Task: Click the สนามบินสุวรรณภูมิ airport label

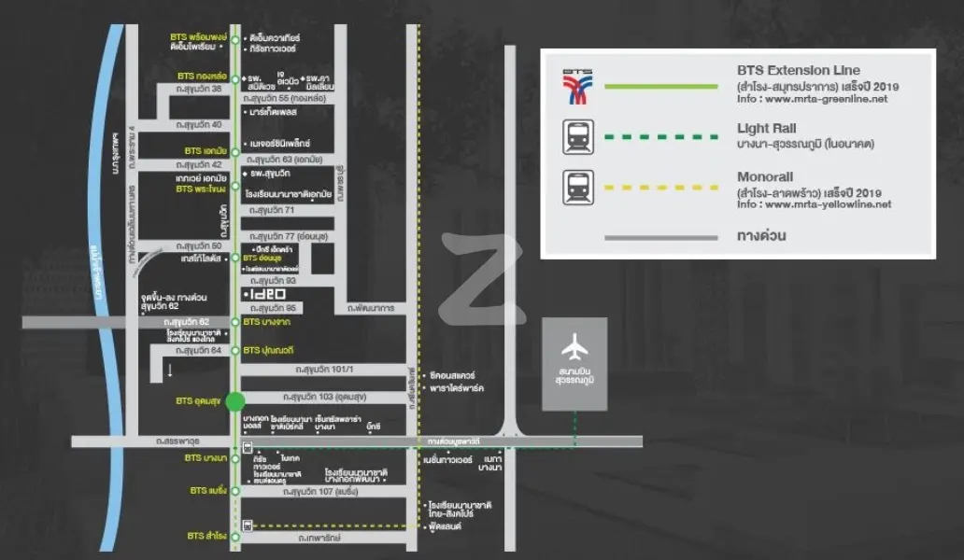Action: [x=574, y=376]
